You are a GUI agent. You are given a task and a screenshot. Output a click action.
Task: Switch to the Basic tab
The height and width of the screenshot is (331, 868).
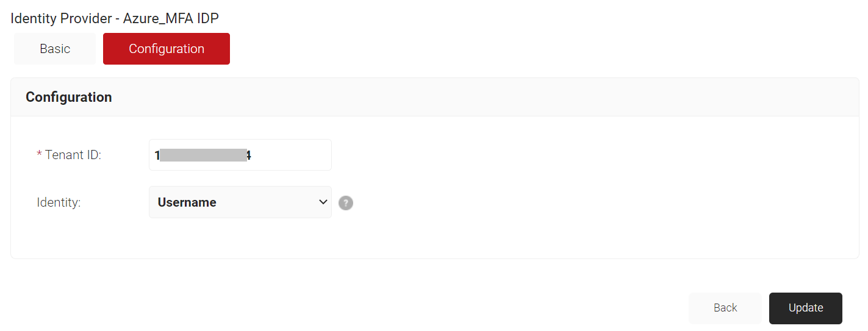coord(55,49)
